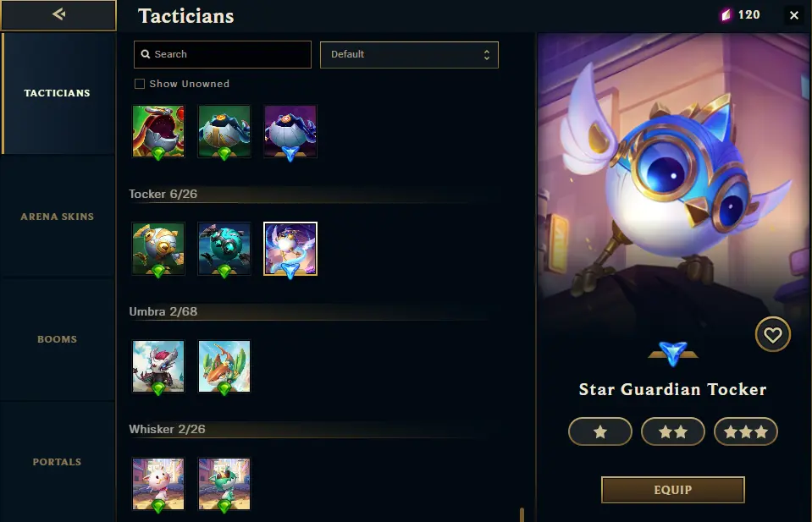The image size is (812, 522).
Task: Click the Equip button
Action: click(x=672, y=490)
